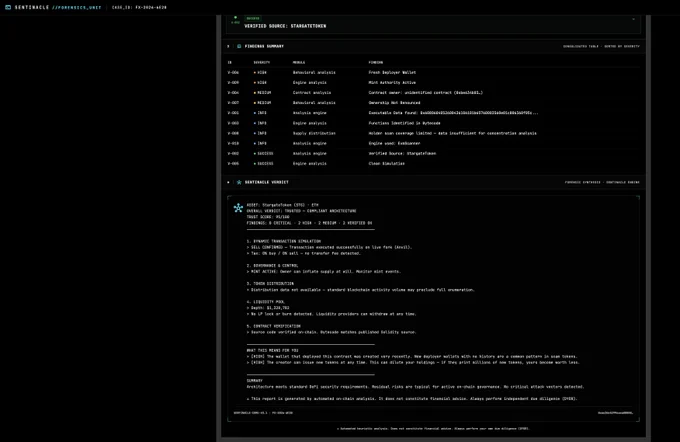Click the SENTINACLE brand name in header

point(32,7)
